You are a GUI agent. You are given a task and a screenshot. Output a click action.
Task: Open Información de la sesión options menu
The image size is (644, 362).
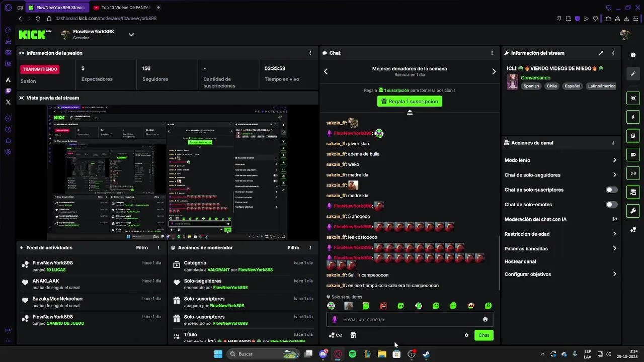(x=310, y=53)
